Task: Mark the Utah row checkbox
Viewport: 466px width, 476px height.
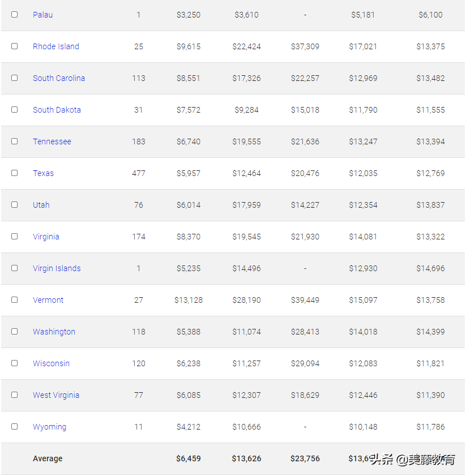Action: [15, 205]
